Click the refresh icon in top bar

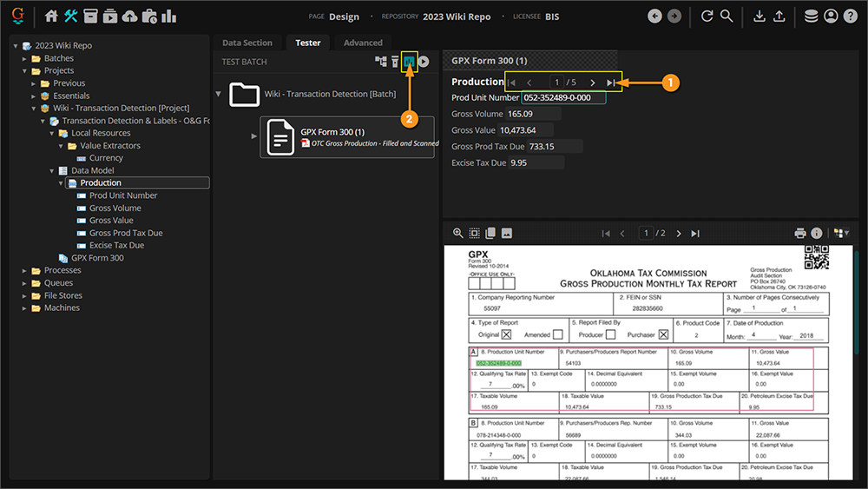point(707,17)
